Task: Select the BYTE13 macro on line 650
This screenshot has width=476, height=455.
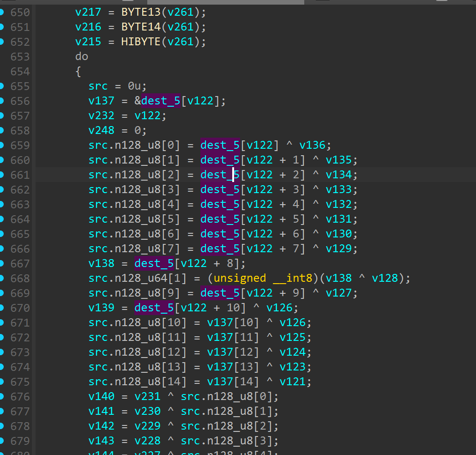Action: click(x=141, y=12)
